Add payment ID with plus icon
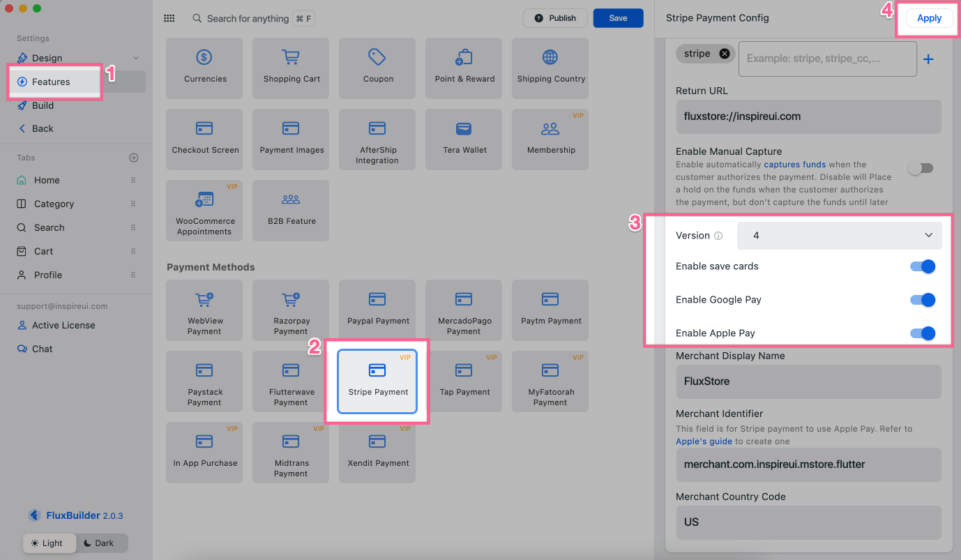This screenshot has height=560, width=961. (928, 60)
